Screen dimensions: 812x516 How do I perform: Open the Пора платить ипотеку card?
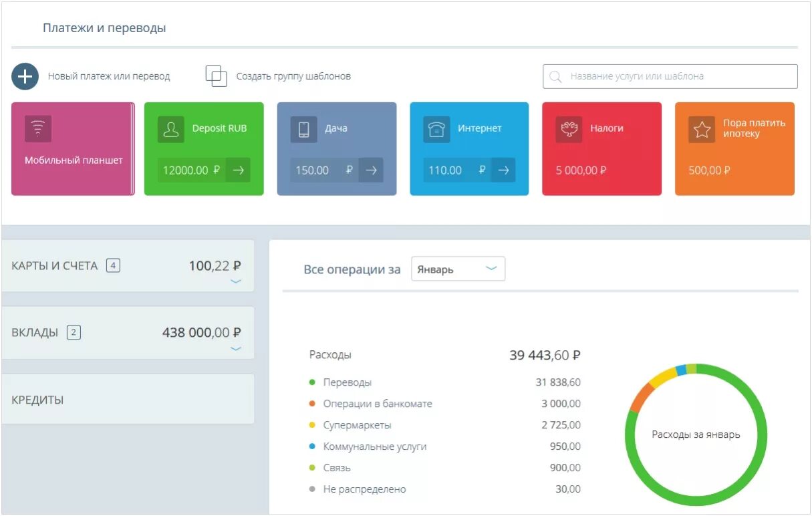click(734, 148)
